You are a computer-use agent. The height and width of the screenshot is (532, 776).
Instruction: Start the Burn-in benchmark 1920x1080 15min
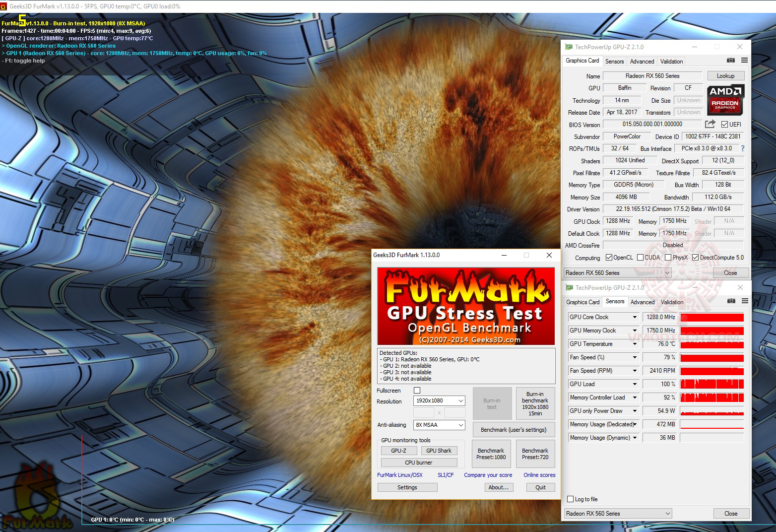click(x=535, y=403)
